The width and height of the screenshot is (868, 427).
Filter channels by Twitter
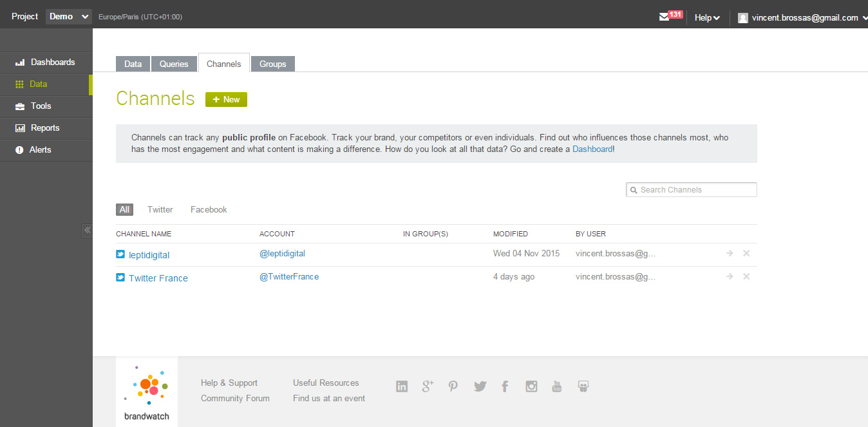(x=160, y=209)
